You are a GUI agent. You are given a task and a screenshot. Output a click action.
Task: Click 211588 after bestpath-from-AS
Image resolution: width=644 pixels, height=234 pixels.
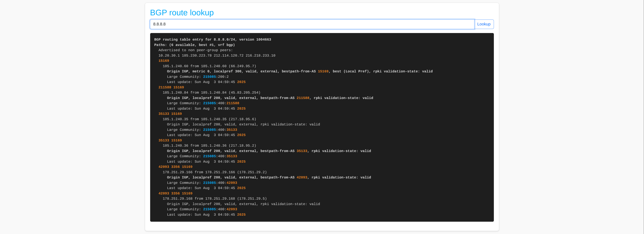click(303, 98)
